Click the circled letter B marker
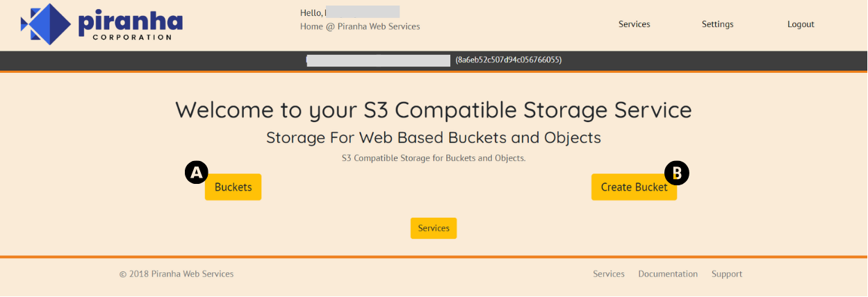The width and height of the screenshot is (868, 297). click(x=677, y=173)
